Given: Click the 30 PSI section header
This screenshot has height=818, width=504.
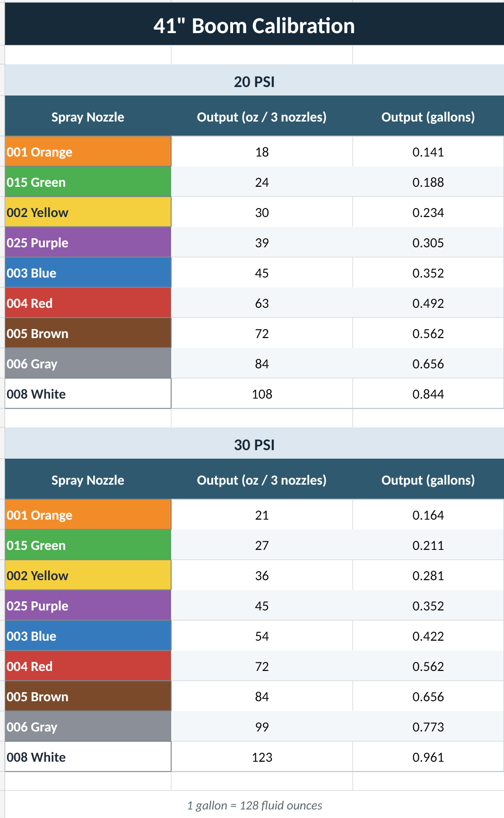Looking at the screenshot, I should [x=254, y=444].
